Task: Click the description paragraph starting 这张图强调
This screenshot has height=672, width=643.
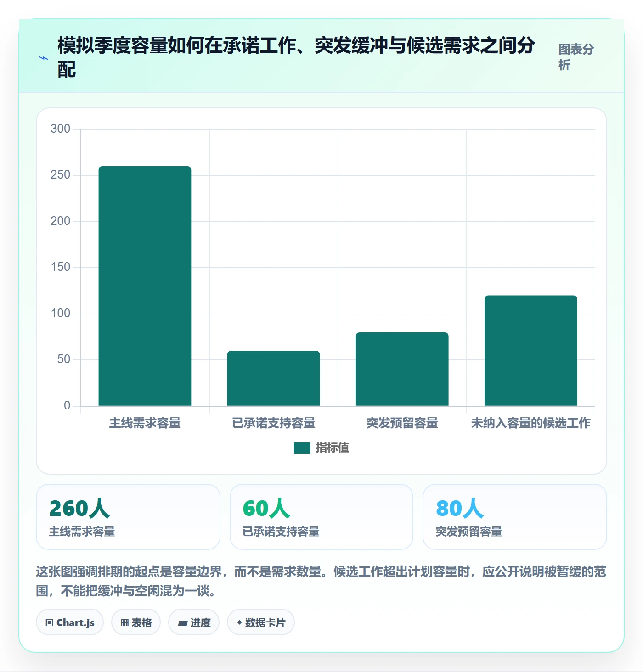Action: coord(321,581)
